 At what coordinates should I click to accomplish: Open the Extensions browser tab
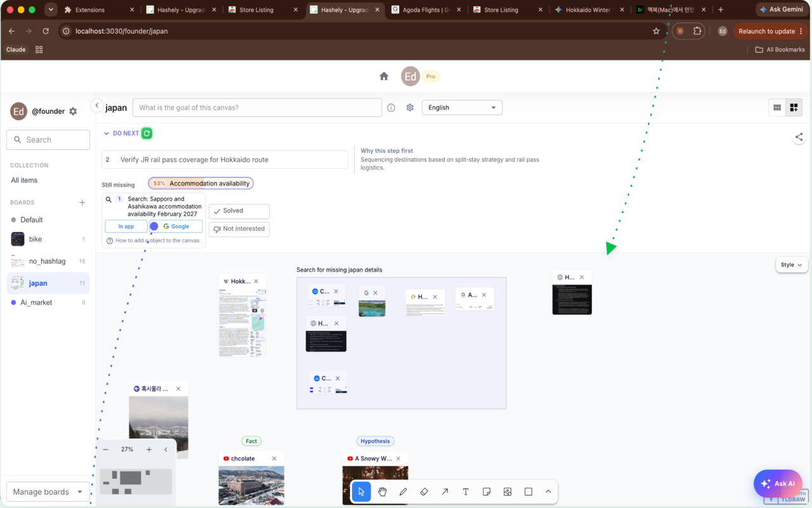point(100,10)
